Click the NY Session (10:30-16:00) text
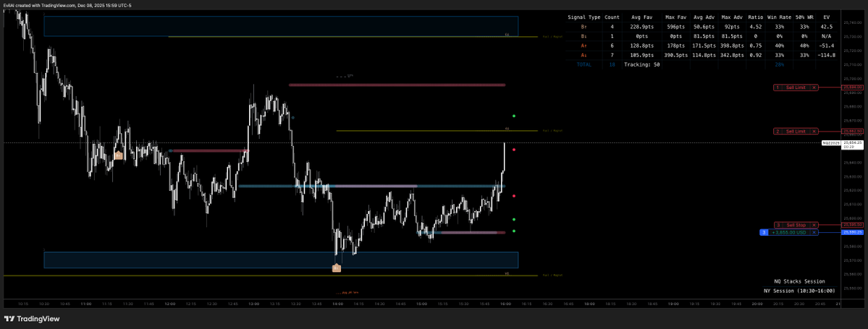This screenshot has width=868, height=329. 799,290
